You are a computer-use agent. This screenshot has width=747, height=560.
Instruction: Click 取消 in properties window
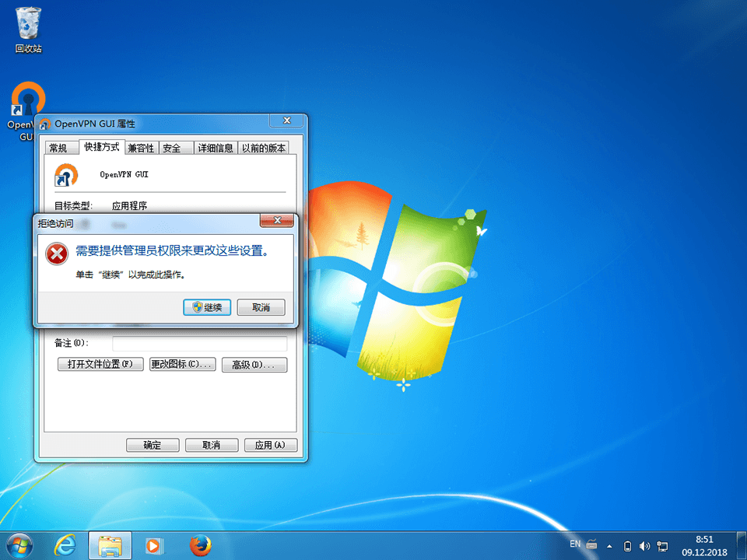tap(212, 445)
